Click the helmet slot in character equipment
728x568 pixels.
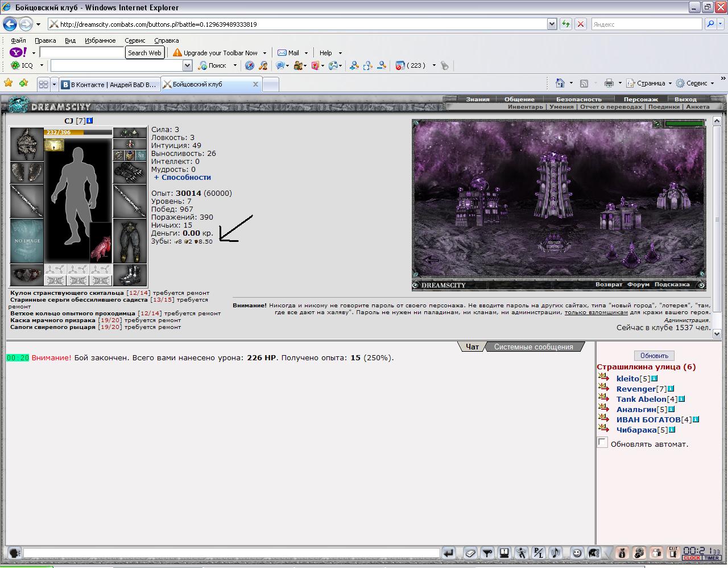tap(27, 144)
